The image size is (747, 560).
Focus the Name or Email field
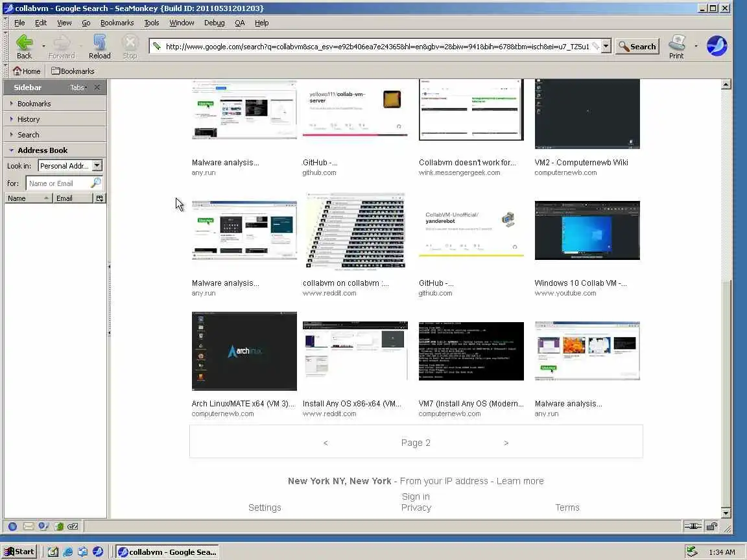coord(58,183)
